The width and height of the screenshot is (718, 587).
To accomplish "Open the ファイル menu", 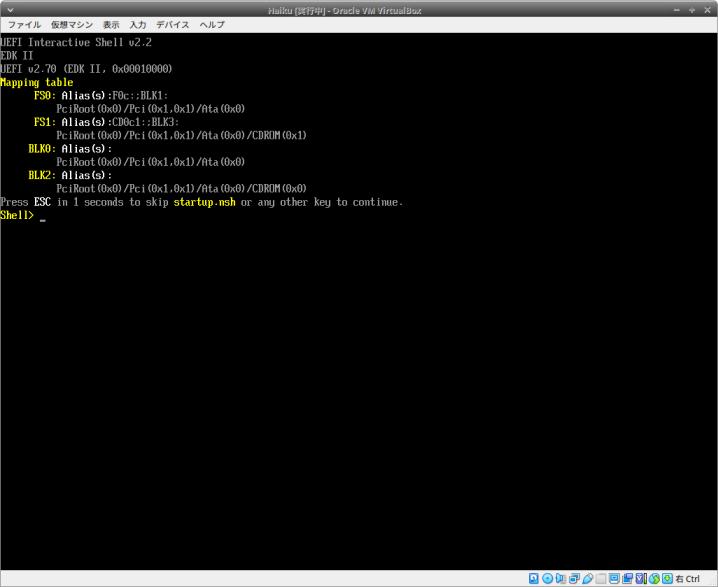I will click(24, 25).
